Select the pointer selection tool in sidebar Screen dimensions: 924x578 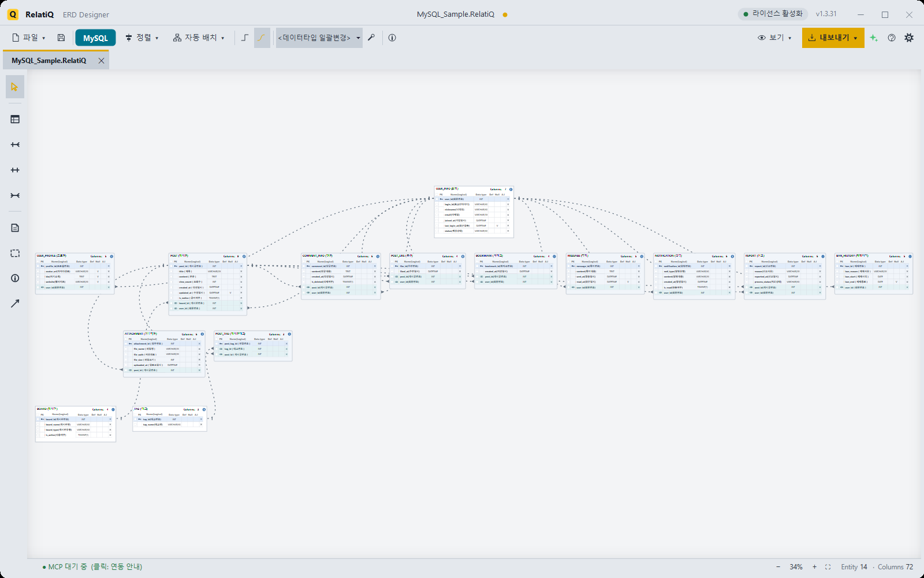coord(15,87)
